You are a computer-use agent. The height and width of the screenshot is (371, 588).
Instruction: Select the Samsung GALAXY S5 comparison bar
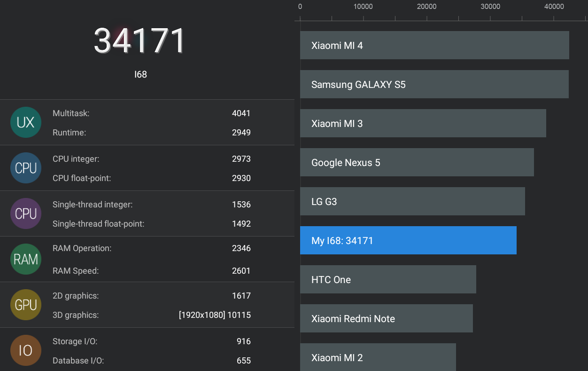(434, 84)
